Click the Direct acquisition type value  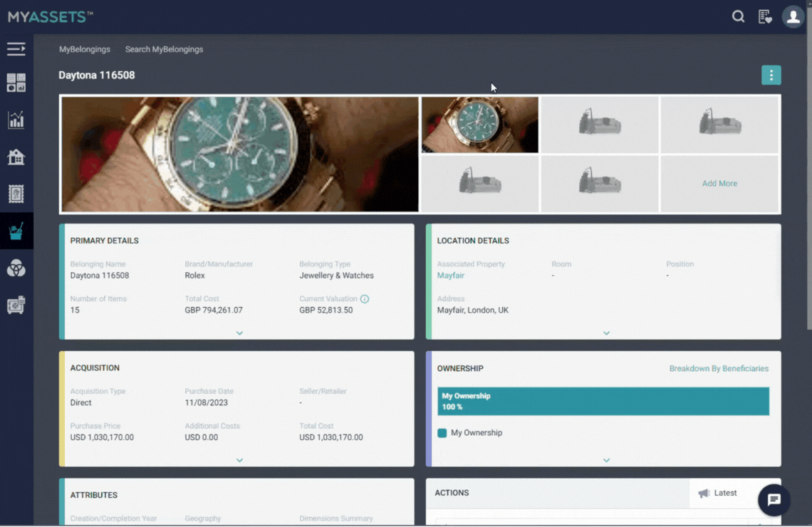pos(80,403)
